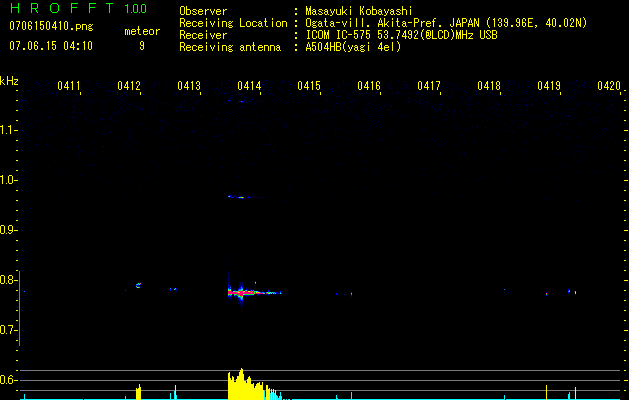Select the meteor count value 9
Viewport: 629px width, 400px height.
coord(142,46)
